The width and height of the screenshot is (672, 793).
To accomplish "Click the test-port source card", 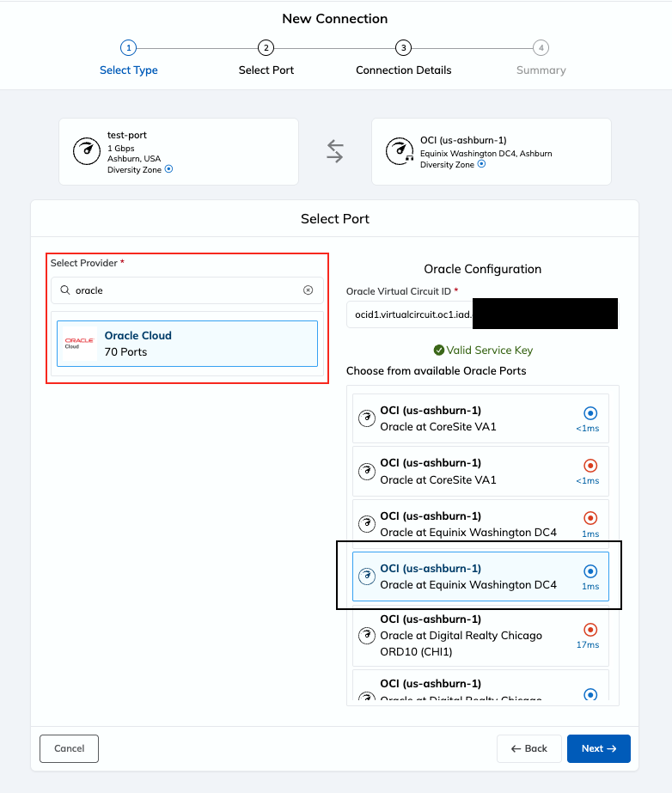I will pyautogui.click(x=179, y=152).
